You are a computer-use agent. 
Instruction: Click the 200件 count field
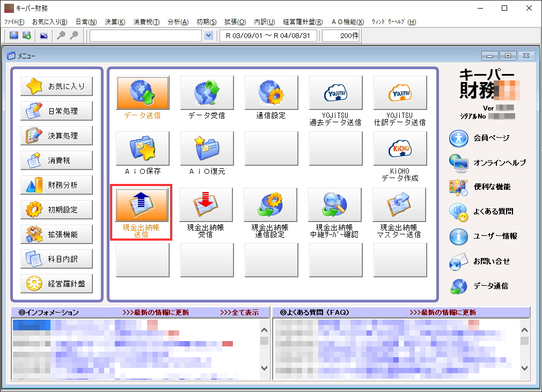click(341, 35)
